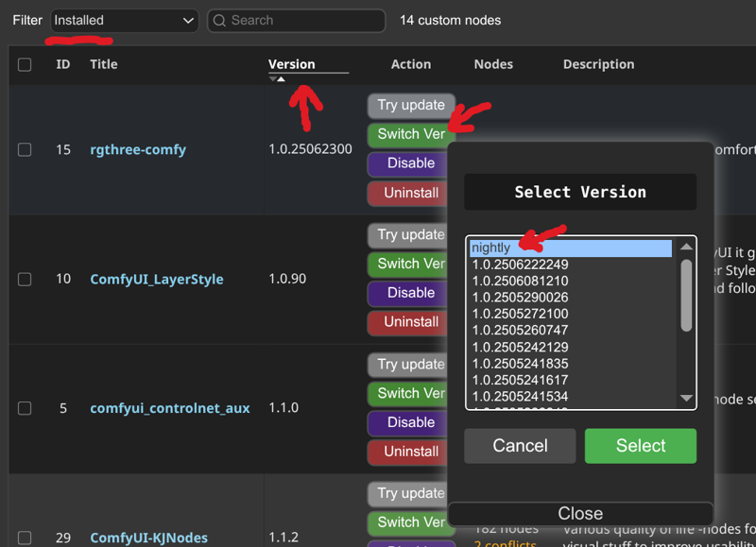Screen dimensions: 756x547
Task: Click the version list scroll-down arrow
Action: [687, 398]
